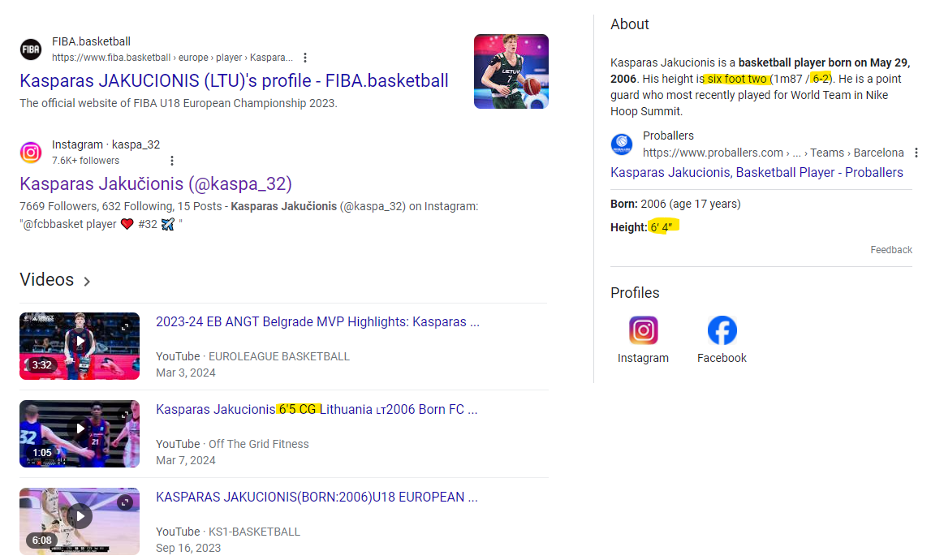Click the Instagram favicon beside kaspa_32 result
This screenshot has height=560, width=944.
31,153
